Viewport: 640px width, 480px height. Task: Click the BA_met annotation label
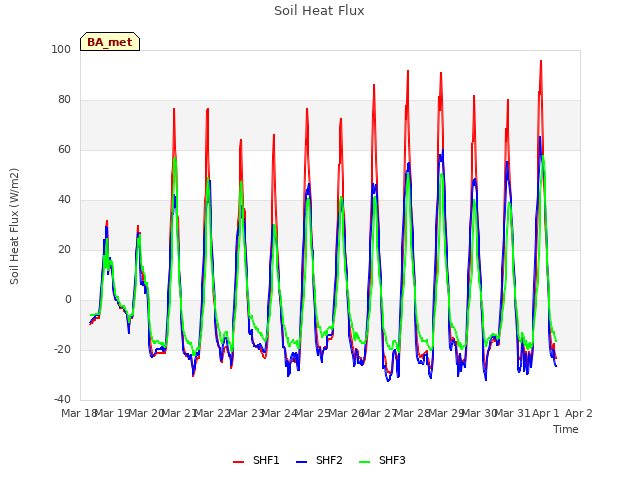tap(110, 42)
